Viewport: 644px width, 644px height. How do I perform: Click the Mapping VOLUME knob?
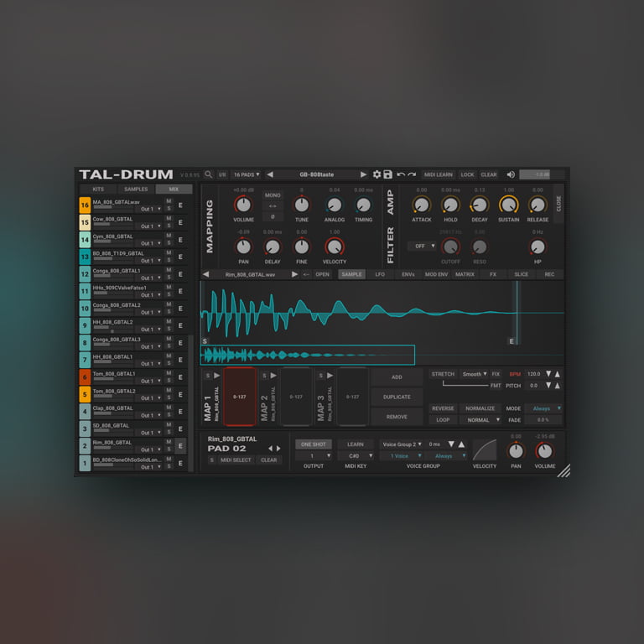tap(243, 205)
